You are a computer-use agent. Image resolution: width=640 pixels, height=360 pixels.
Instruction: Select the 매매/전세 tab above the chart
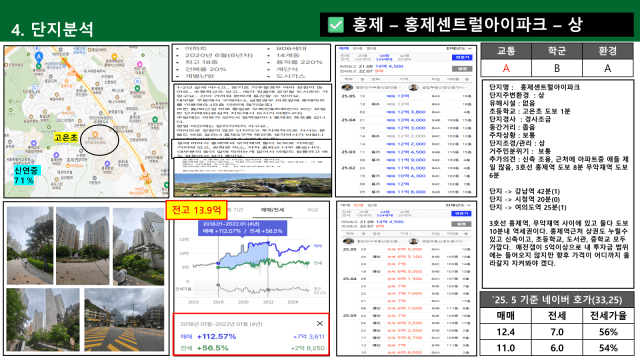click(x=272, y=210)
